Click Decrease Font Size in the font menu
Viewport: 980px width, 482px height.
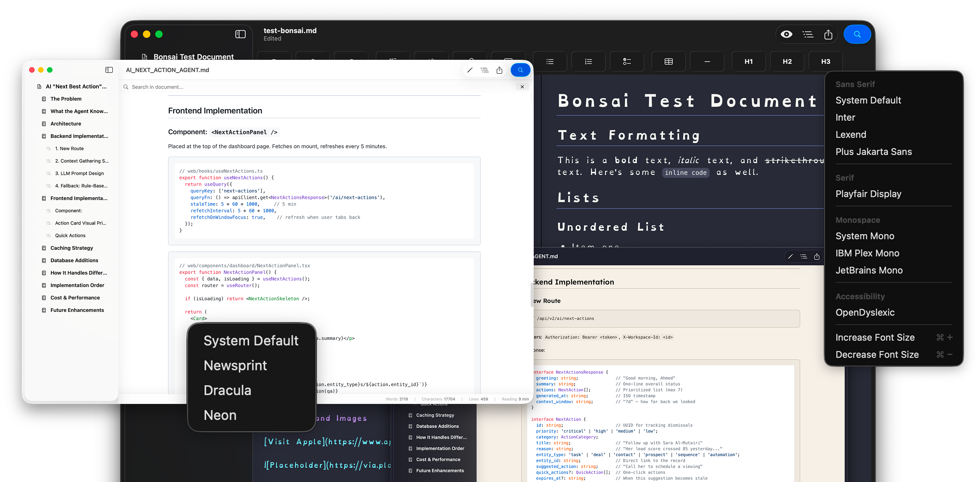coord(893,355)
